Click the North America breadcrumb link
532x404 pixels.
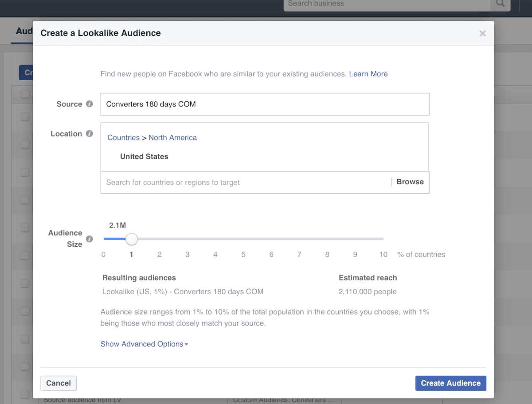click(x=172, y=138)
